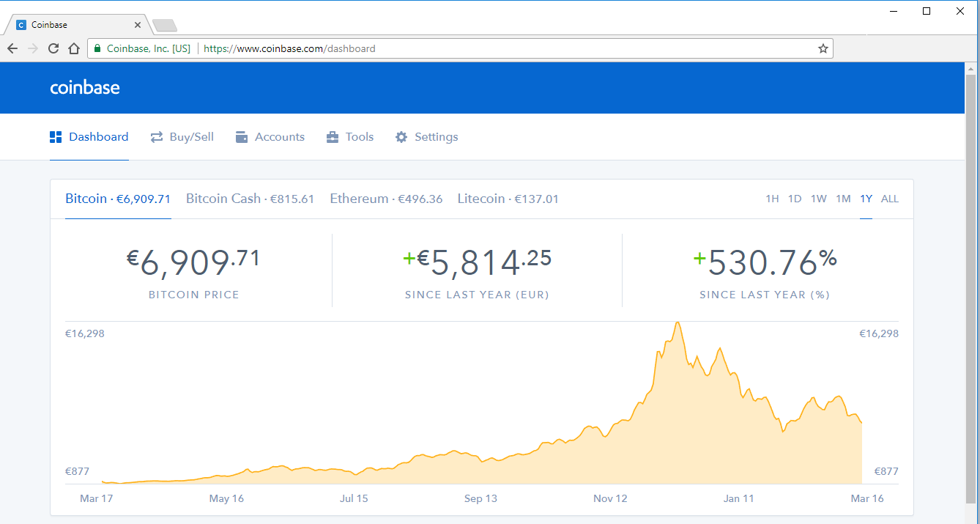Click the +530.76% percentage value
The width and height of the screenshot is (980, 524).
coord(765,263)
